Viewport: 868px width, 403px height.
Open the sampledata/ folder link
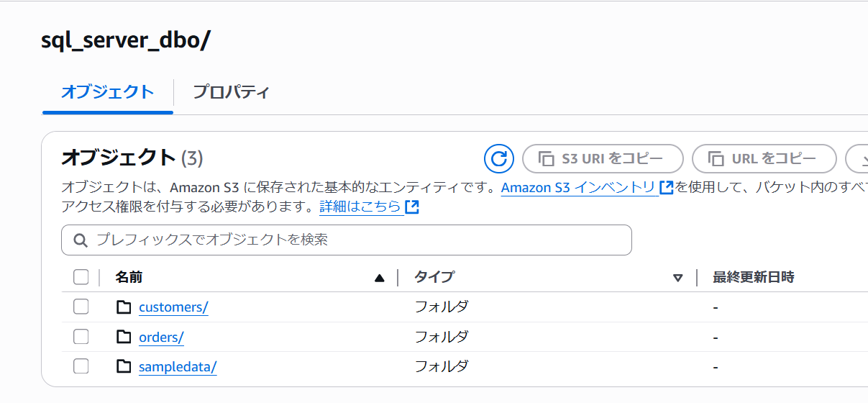click(x=178, y=367)
